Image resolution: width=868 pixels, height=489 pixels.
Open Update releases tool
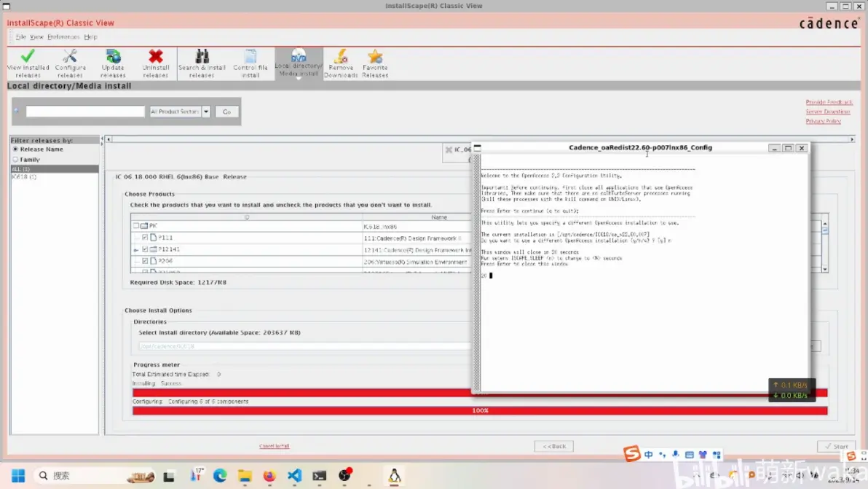(x=113, y=63)
